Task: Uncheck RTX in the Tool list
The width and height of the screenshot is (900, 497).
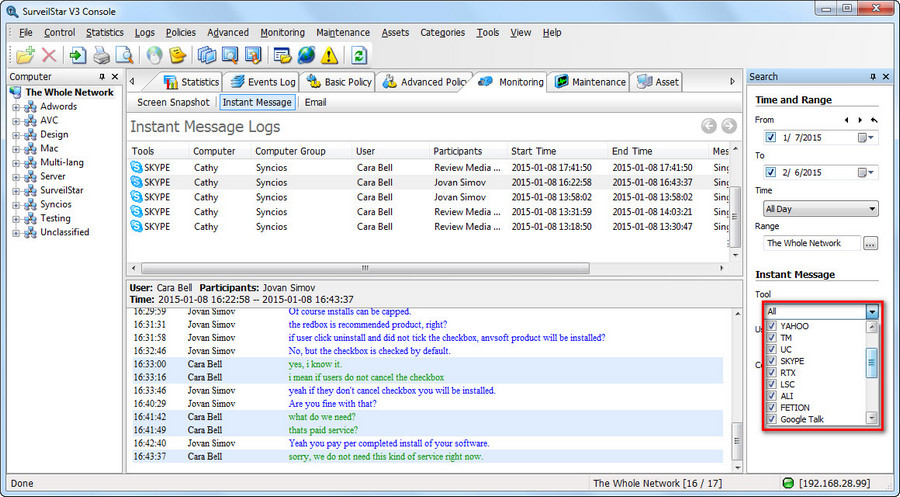Action: point(771,372)
